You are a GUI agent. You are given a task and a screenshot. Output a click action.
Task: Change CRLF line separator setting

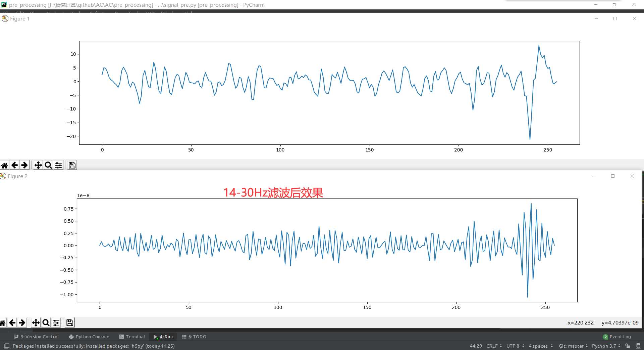[x=494, y=346]
